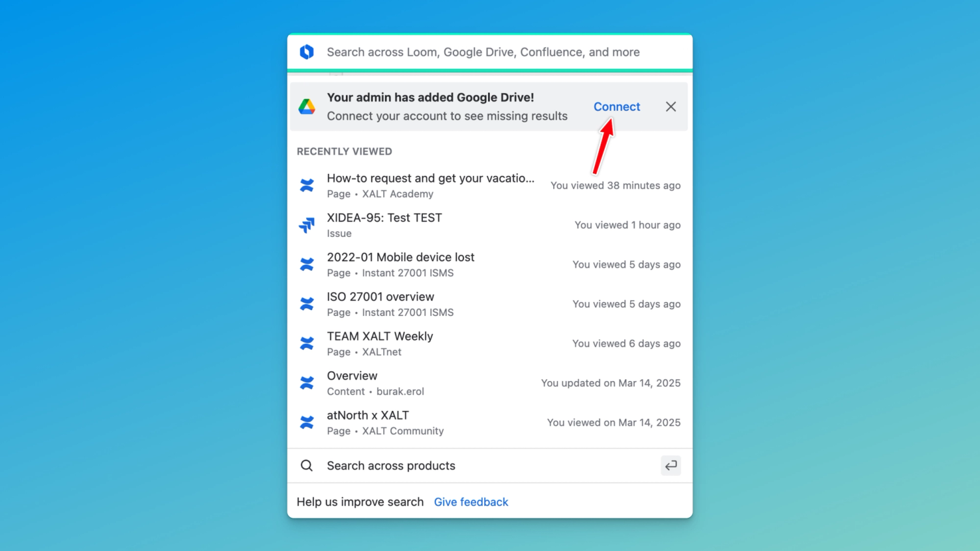Connect your Google Drive account
The height and width of the screenshot is (551, 980).
click(616, 107)
